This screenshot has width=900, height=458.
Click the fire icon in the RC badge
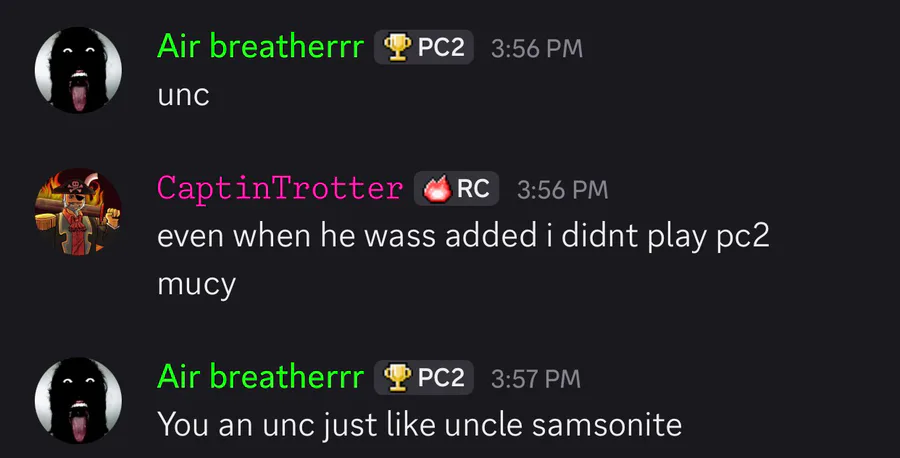click(x=438, y=188)
